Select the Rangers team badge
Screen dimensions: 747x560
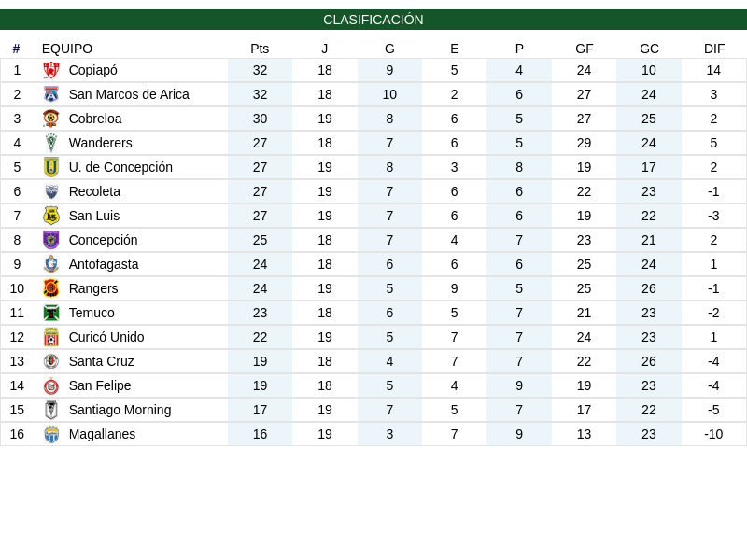point(51,288)
